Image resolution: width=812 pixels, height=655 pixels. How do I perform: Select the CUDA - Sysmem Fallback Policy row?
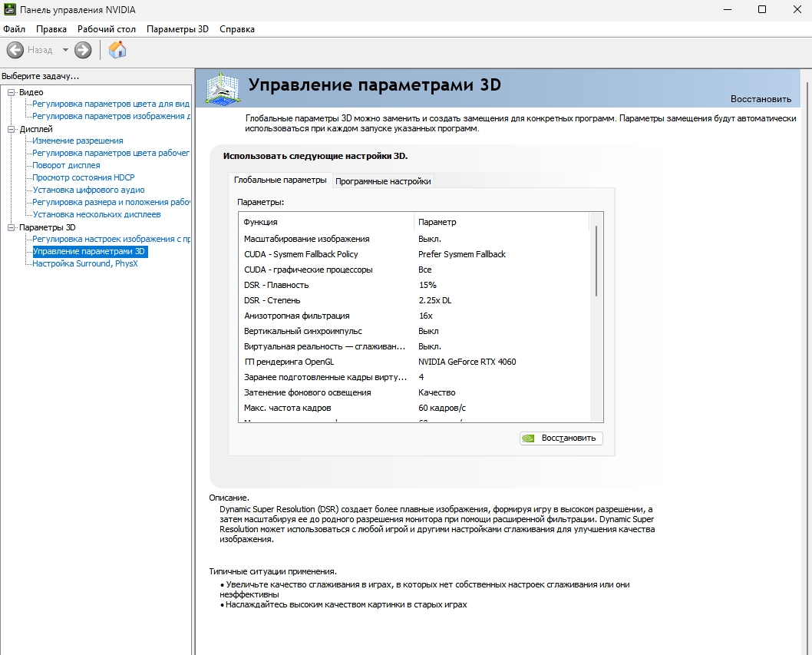[414, 254]
